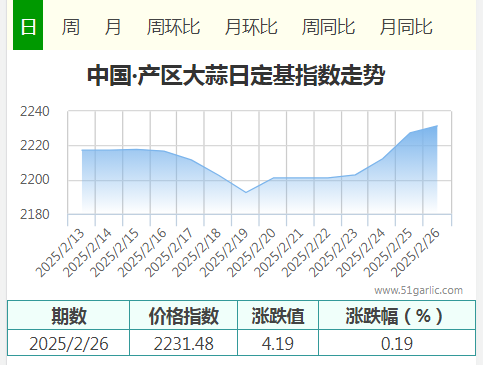This screenshot has height=365, width=483.
Task: Click the 涨跌值 column header
Action: click(278, 316)
